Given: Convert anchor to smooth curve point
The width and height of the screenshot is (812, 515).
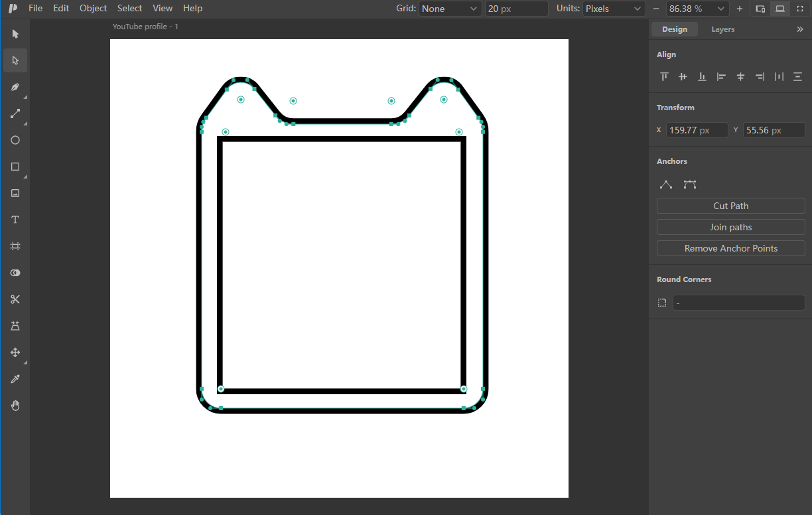Looking at the screenshot, I should click(690, 184).
